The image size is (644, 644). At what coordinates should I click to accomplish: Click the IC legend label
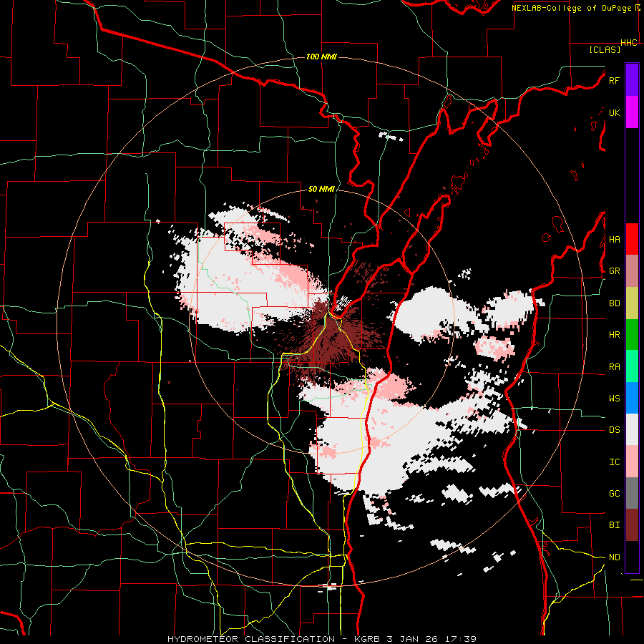(614, 462)
